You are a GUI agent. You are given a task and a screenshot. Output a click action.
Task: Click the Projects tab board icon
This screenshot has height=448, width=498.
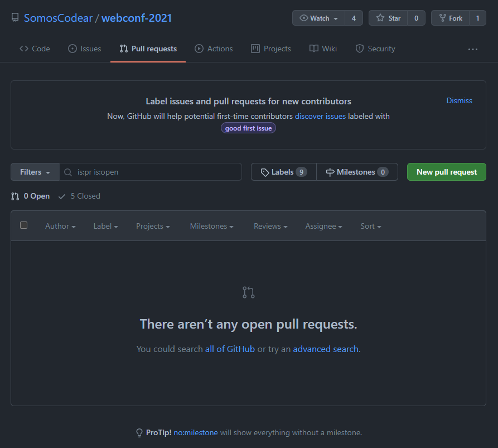point(255,49)
